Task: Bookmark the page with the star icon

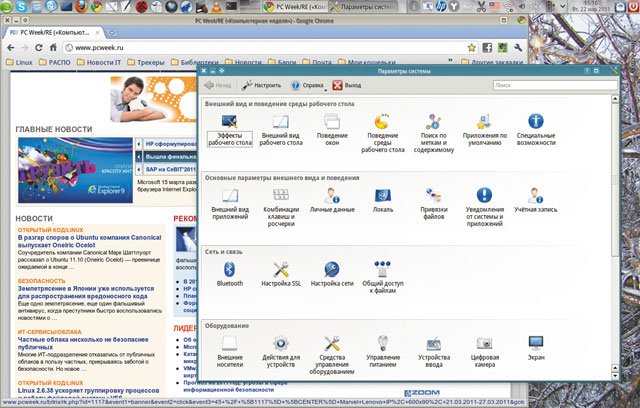Action: tap(471, 48)
